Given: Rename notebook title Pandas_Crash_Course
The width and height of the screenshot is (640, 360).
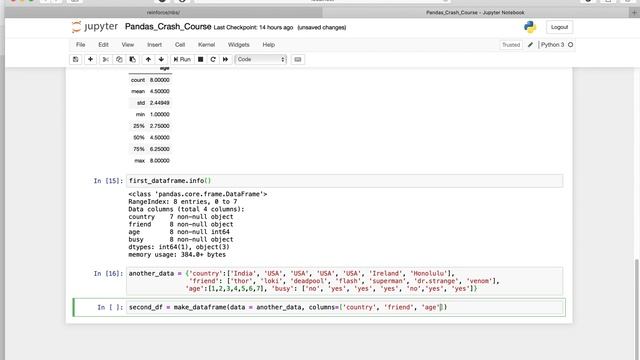Looking at the screenshot, I should 168,27.
